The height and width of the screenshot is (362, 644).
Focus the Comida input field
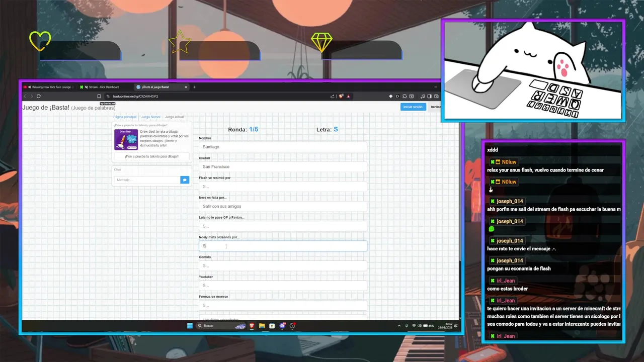[283, 265]
